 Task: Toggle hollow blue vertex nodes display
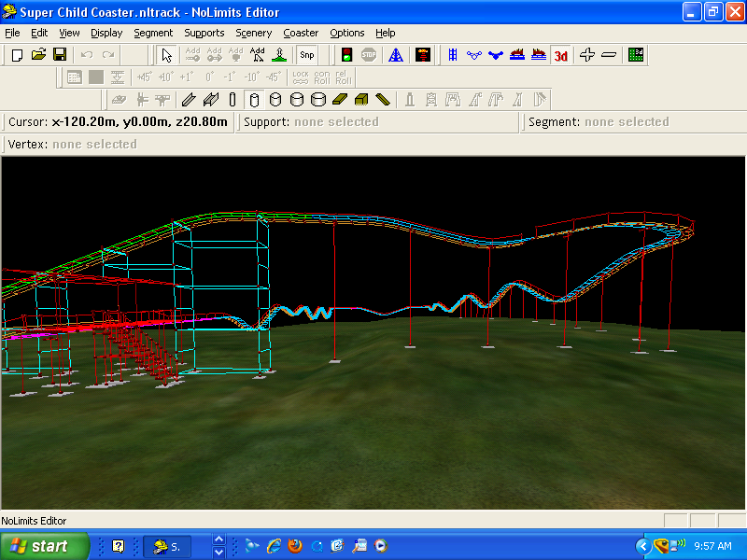pyautogui.click(x=474, y=55)
